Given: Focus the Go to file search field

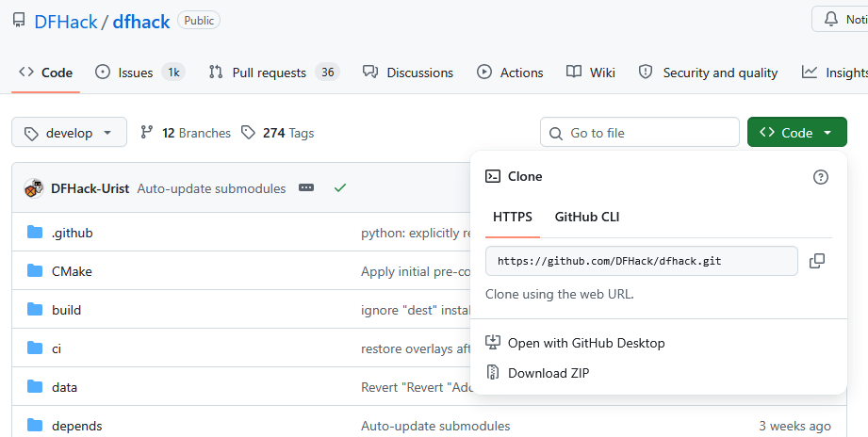Looking at the screenshot, I should tap(640, 132).
